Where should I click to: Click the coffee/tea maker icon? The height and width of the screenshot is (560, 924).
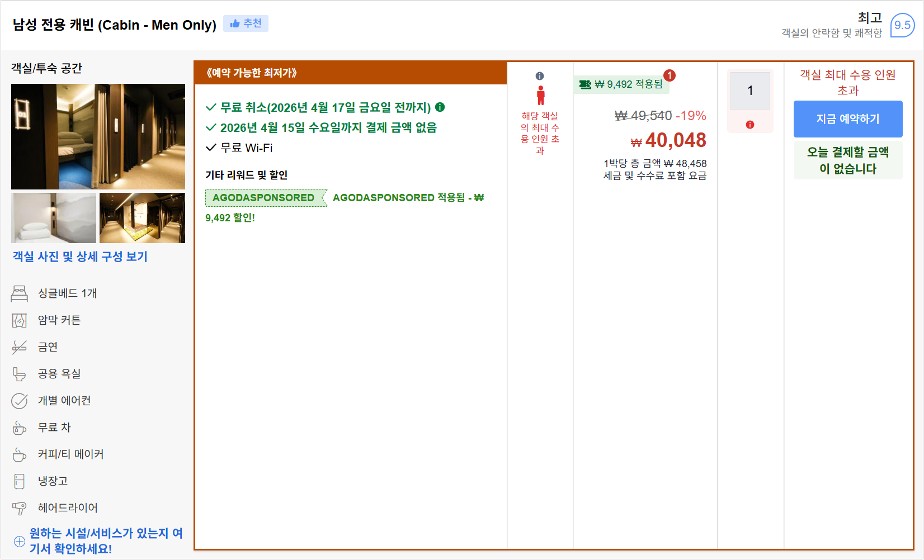coord(20,454)
